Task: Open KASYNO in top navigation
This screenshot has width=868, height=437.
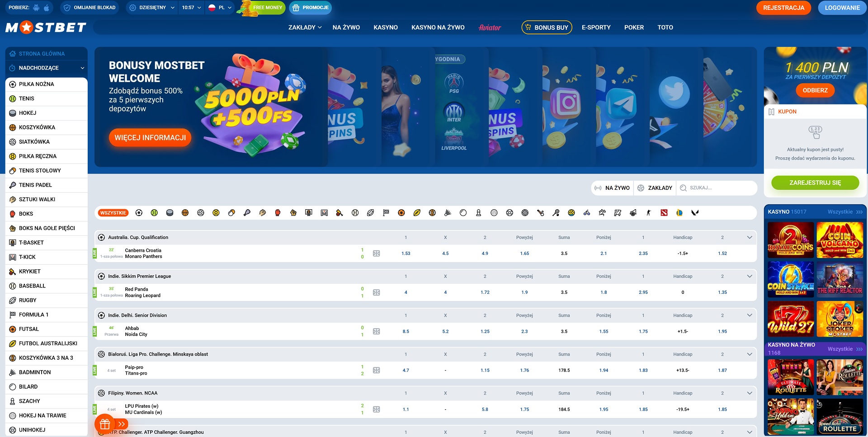Action: pos(386,28)
